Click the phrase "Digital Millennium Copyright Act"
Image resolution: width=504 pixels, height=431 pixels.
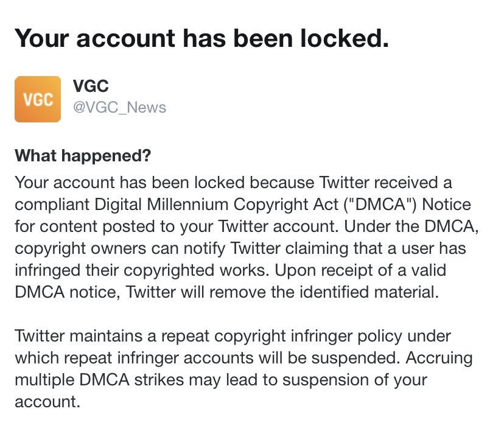pyautogui.click(x=216, y=205)
